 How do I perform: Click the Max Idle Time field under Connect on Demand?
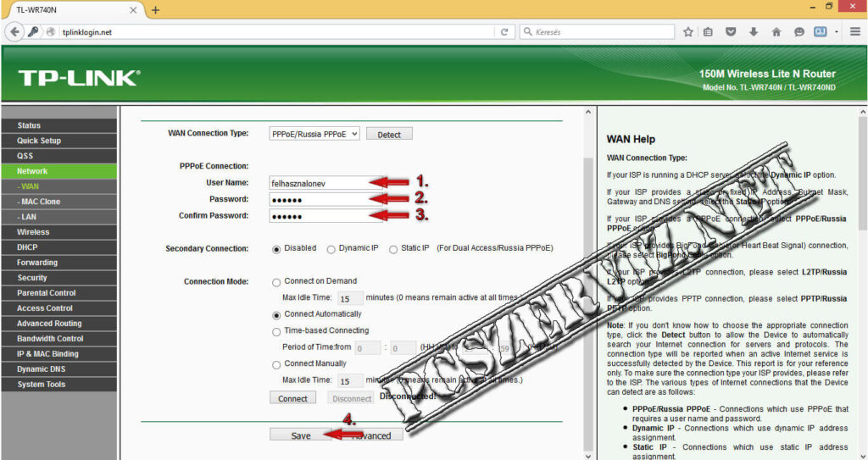(350, 299)
